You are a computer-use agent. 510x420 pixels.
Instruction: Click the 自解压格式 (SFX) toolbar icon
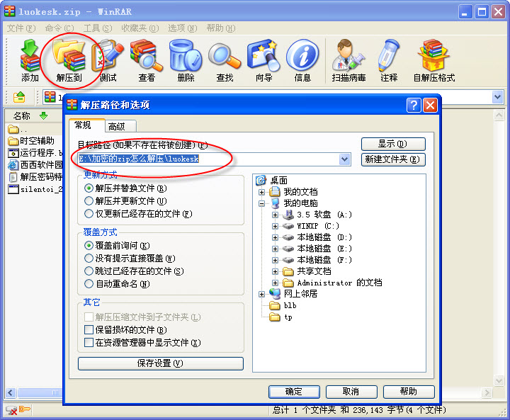[433, 60]
